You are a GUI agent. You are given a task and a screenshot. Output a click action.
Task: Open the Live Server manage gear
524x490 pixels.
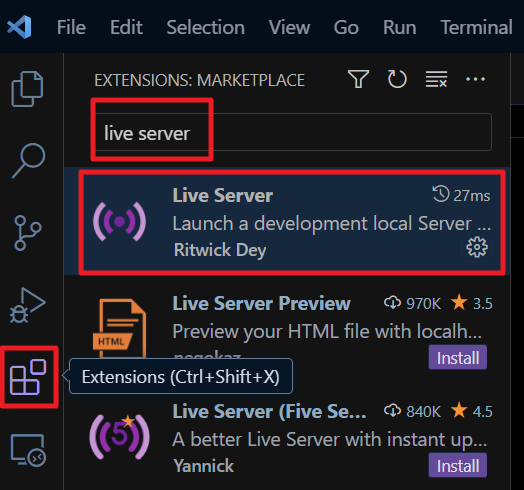[x=477, y=247]
